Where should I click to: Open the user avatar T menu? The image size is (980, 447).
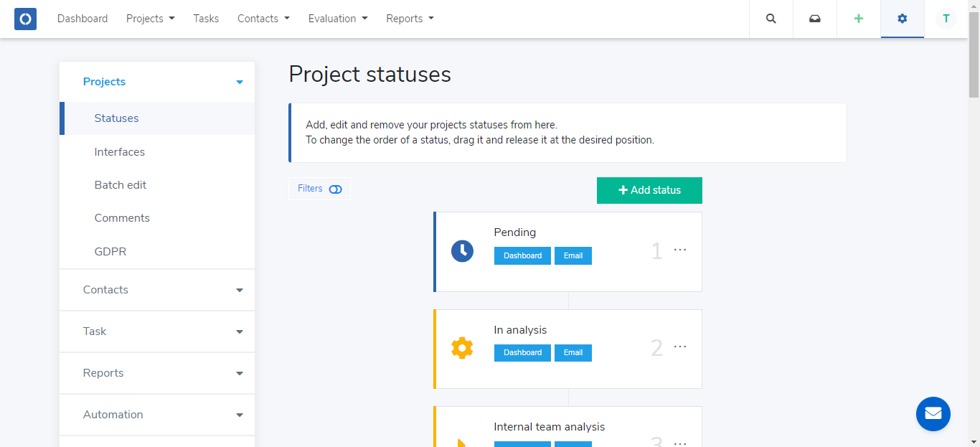coord(946,19)
